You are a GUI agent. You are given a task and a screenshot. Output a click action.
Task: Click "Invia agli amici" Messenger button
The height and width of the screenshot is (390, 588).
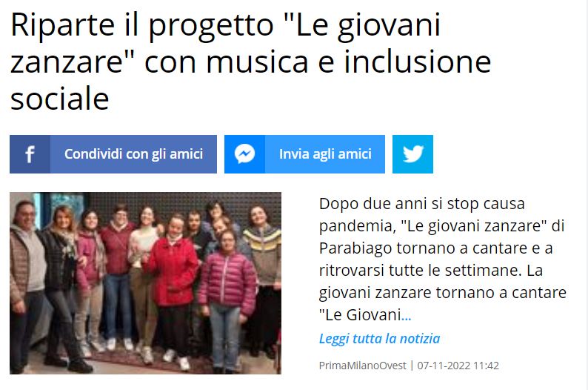305,154
